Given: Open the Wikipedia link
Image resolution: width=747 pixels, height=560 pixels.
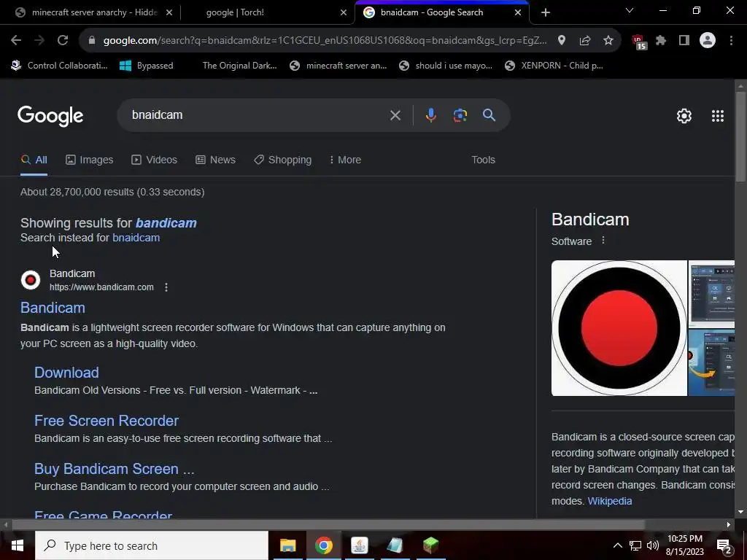Looking at the screenshot, I should pyautogui.click(x=610, y=501).
